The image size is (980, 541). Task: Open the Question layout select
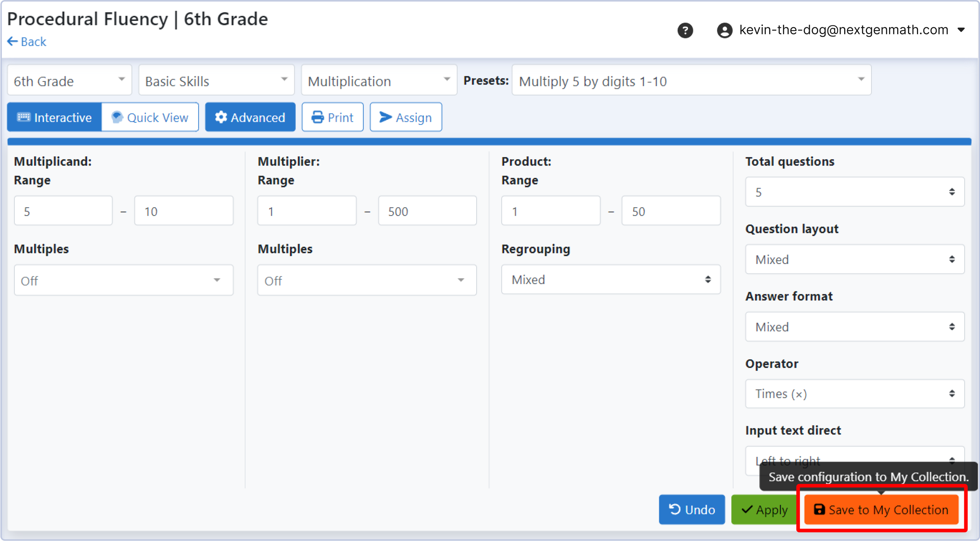[855, 259]
